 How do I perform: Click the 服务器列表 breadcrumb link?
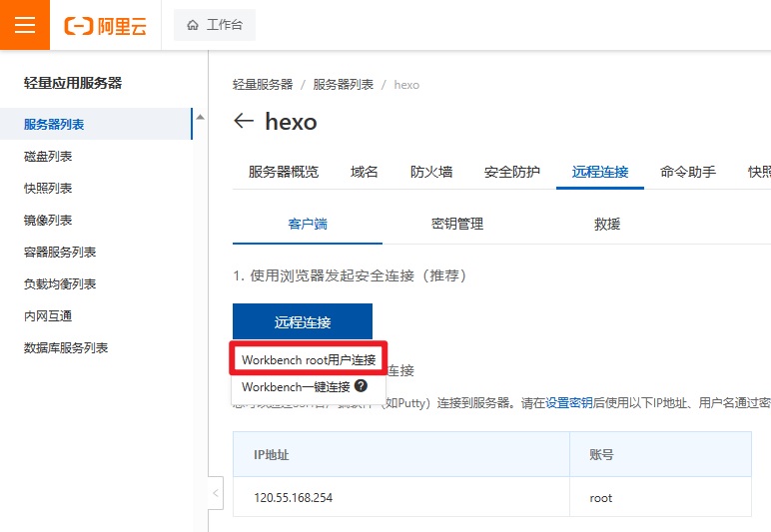tap(344, 85)
